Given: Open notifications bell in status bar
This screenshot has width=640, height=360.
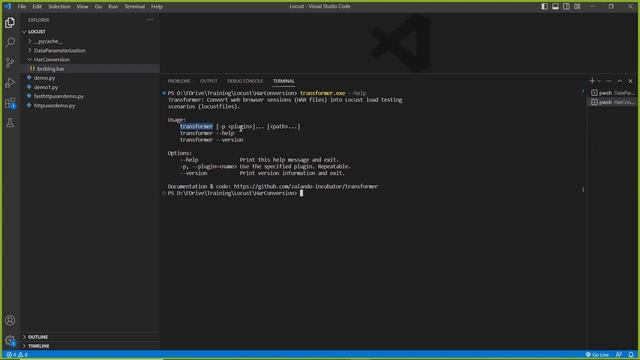Looking at the screenshot, I should pyautogui.click(x=631, y=355).
